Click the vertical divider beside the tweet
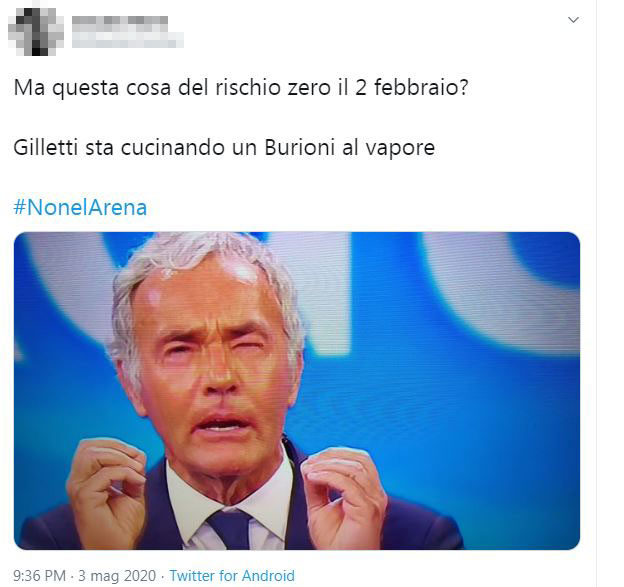 tap(596, 293)
